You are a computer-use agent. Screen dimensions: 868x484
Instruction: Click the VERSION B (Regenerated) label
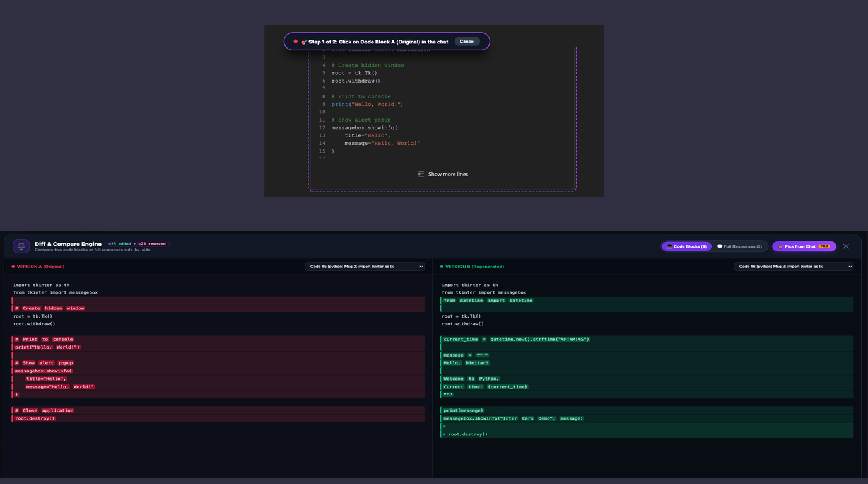(474, 267)
